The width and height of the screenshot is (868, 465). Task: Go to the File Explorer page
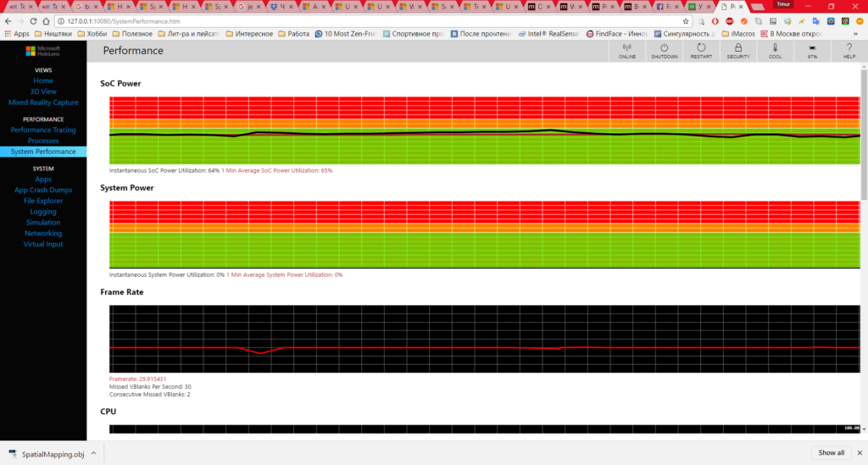point(43,201)
